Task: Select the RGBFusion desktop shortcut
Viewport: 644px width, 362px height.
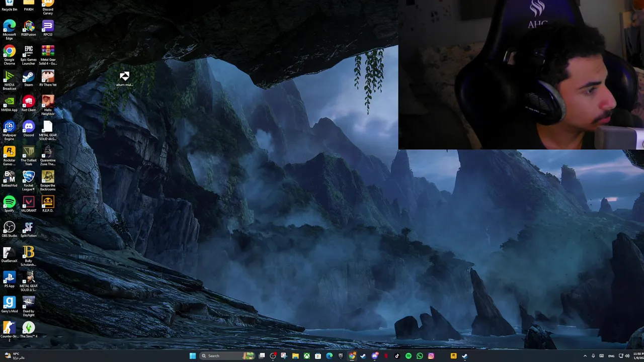Action: coord(29,28)
